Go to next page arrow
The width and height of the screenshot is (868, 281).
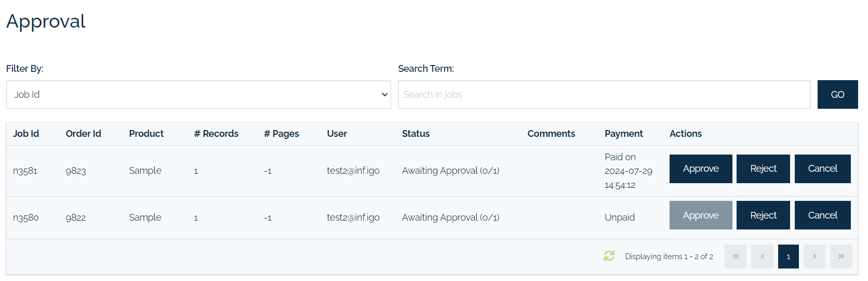(x=814, y=257)
